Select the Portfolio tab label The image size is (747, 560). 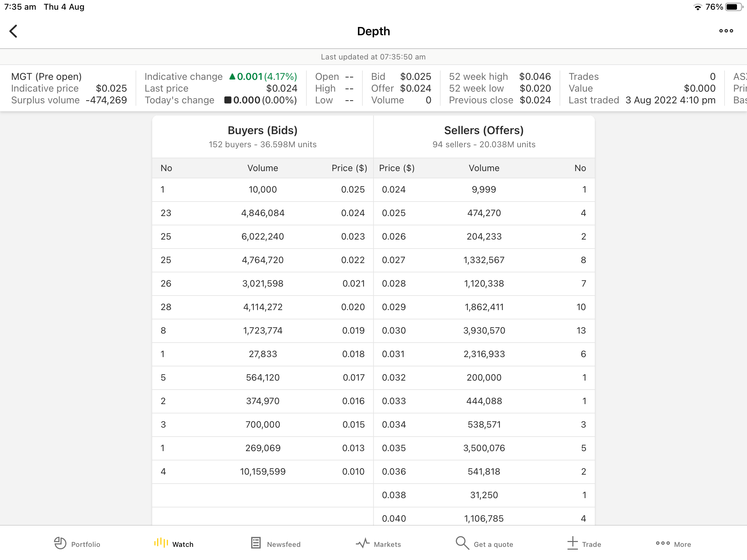[86, 544]
